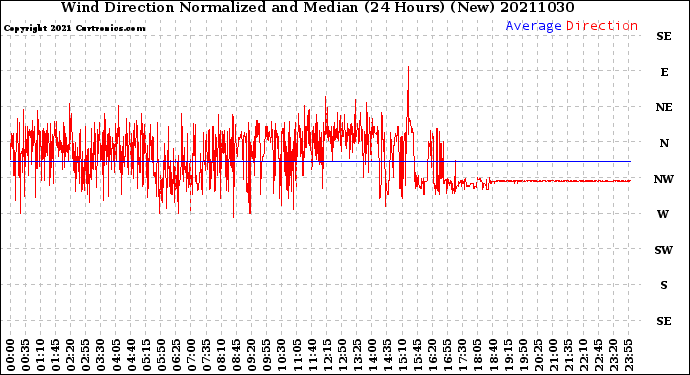
Task: Click the 09:55 time label
Action: click(x=266, y=355)
